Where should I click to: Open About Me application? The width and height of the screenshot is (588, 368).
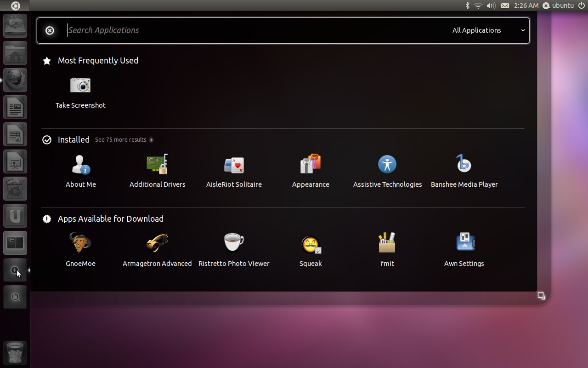80,171
